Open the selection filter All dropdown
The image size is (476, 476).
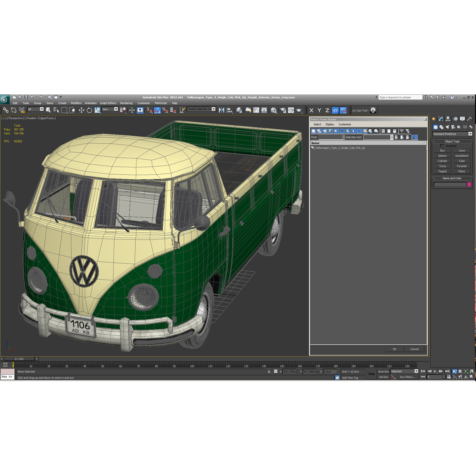[35, 109]
